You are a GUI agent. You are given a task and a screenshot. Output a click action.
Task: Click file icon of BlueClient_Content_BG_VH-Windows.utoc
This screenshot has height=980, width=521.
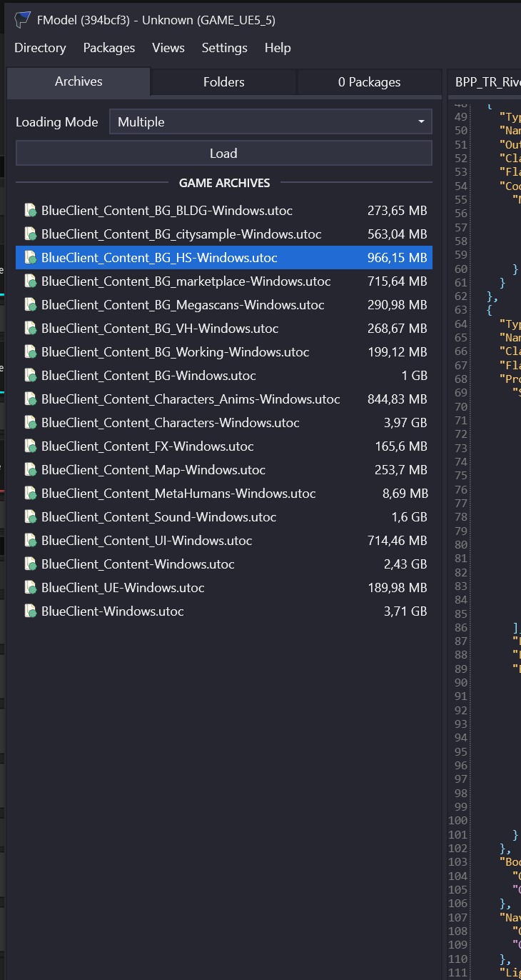click(30, 329)
